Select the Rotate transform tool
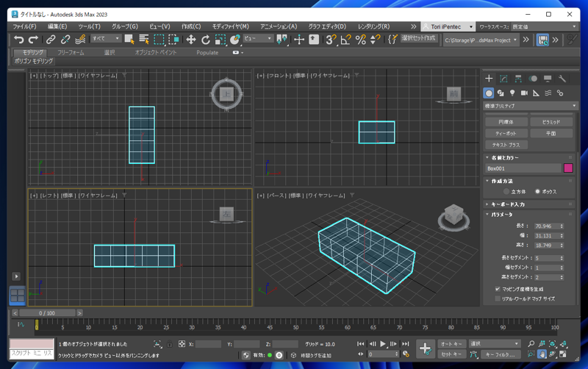 click(205, 40)
